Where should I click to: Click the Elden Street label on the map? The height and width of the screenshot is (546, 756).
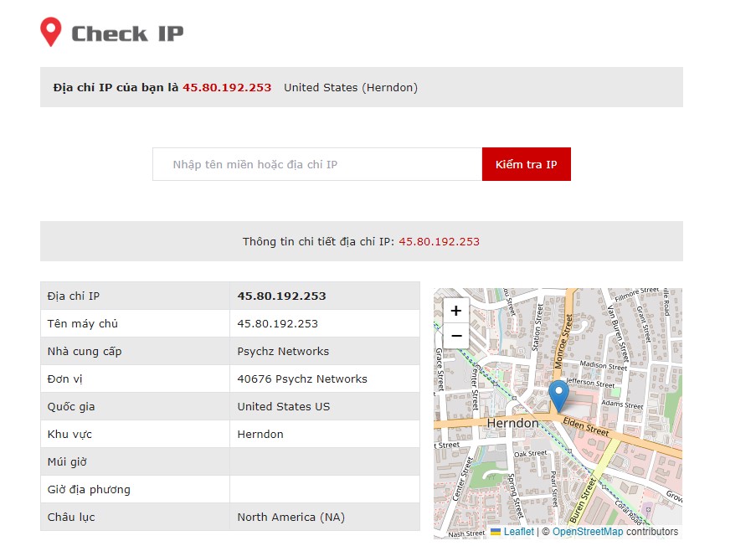point(585,427)
